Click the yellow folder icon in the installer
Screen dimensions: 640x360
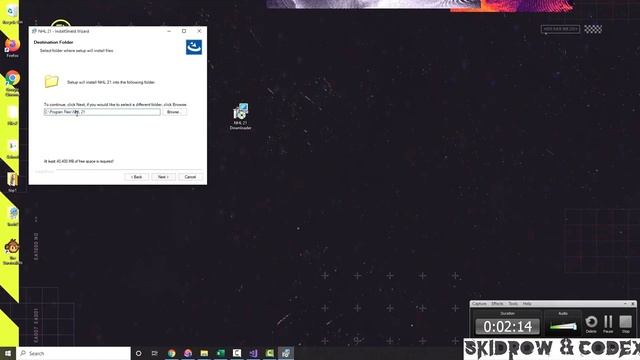click(x=51, y=81)
